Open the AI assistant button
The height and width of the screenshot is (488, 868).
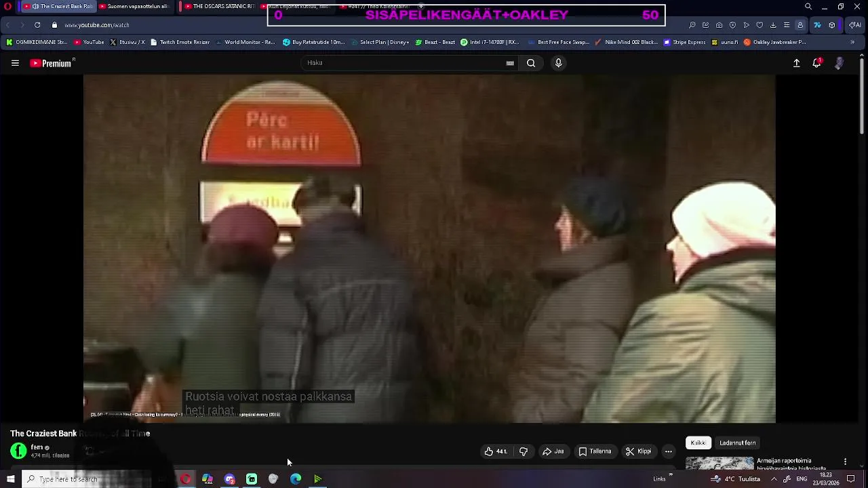856,25
